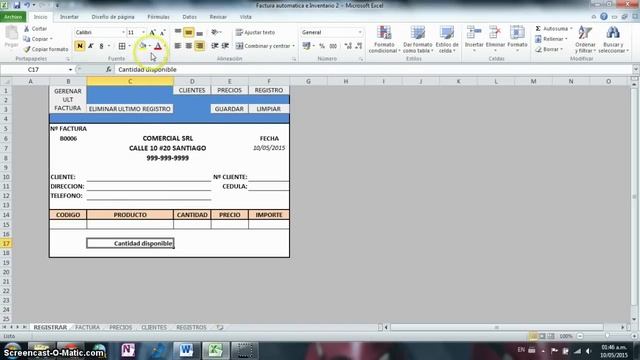Open the General number format dropdown
Image resolution: width=640 pixels, height=360 pixels.
360,32
